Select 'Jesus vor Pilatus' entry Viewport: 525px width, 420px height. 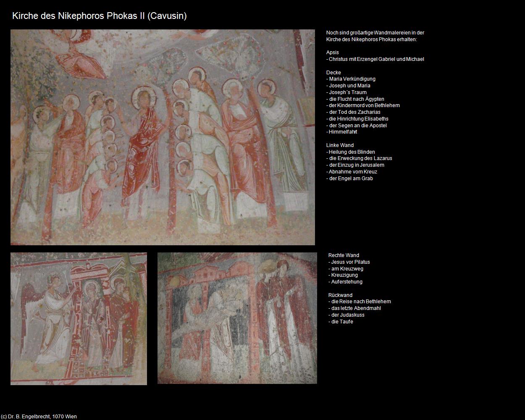[x=349, y=262]
